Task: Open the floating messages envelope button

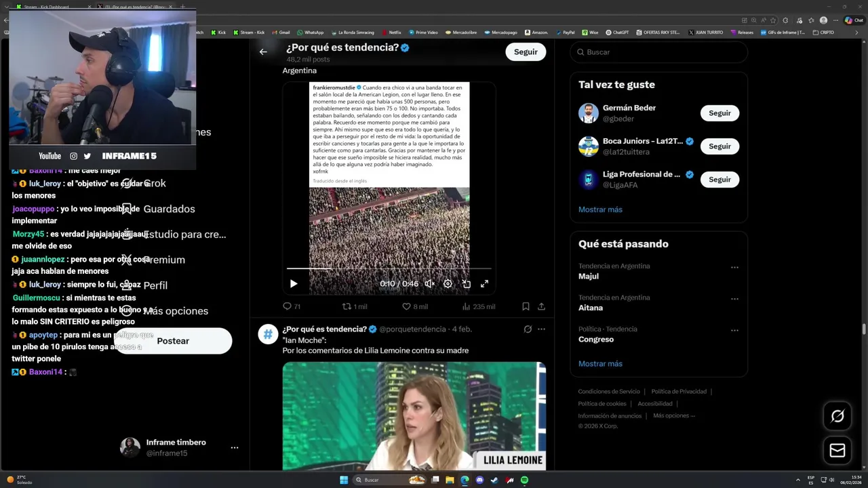Action: point(837,451)
